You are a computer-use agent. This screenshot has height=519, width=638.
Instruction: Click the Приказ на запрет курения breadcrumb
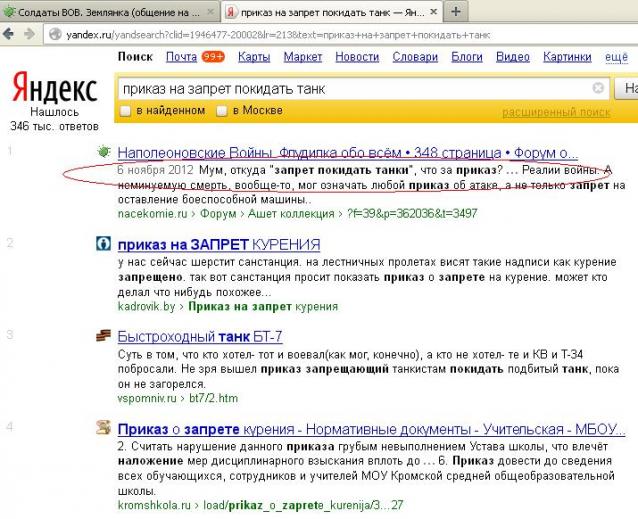click(263, 306)
